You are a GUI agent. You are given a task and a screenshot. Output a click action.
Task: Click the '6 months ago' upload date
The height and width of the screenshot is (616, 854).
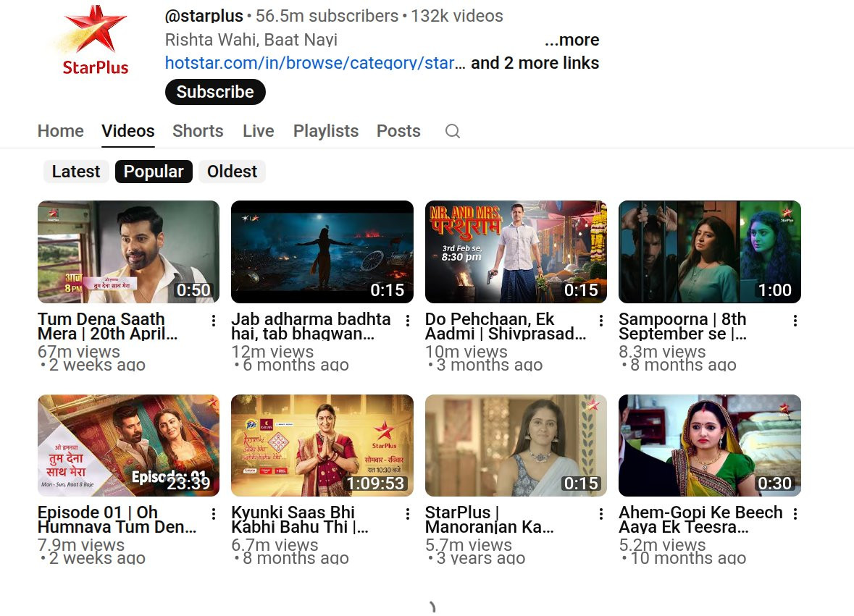[296, 365]
